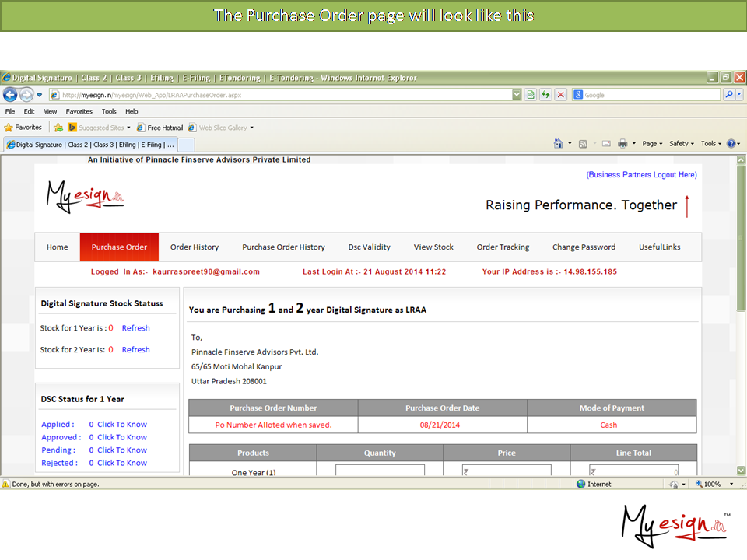Open the Dsc Validity navigation tab

point(369,247)
